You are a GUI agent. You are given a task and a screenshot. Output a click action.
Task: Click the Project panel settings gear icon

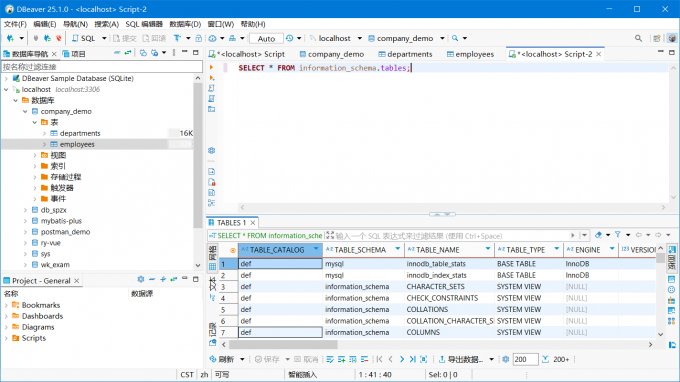tap(141, 280)
